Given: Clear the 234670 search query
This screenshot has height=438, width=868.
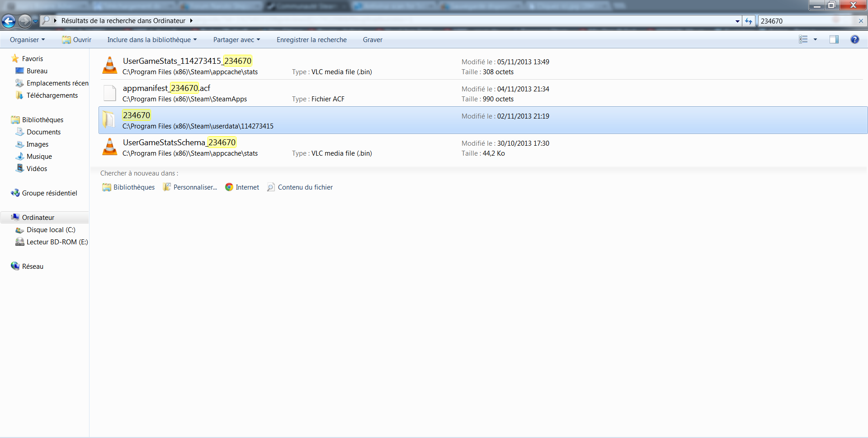Looking at the screenshot, I should point(861,21).
